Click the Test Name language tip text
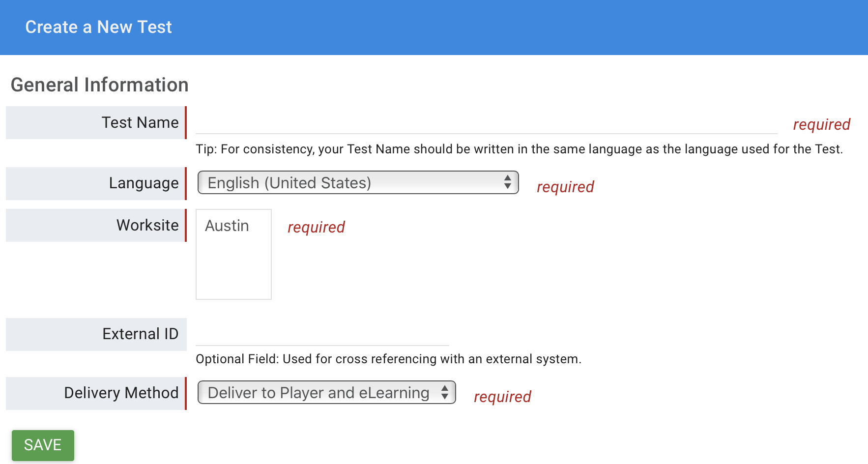The image size is (868, 464). click(x=519, y=149)
